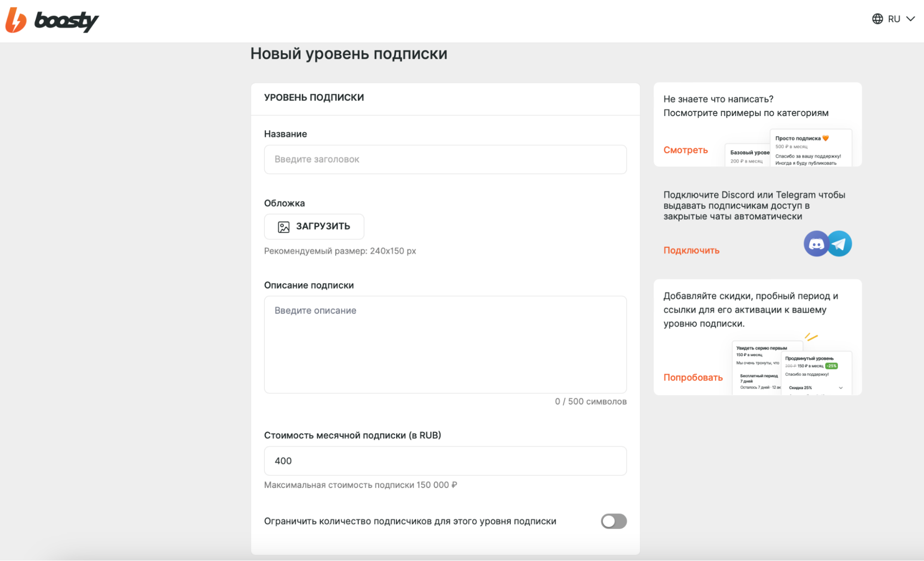Toggle the subscriber count limit switch
This screenshot has height=561, width=924.
tap(613, 521)
